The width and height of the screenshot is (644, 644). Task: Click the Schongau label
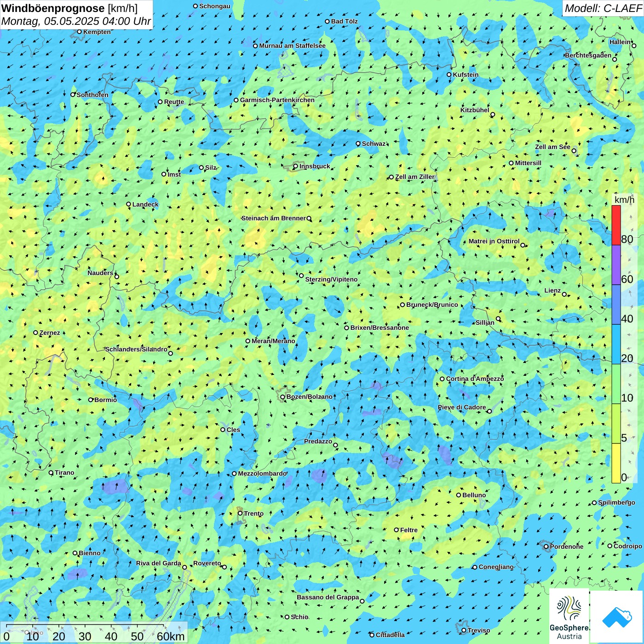[x=215, y=6]
